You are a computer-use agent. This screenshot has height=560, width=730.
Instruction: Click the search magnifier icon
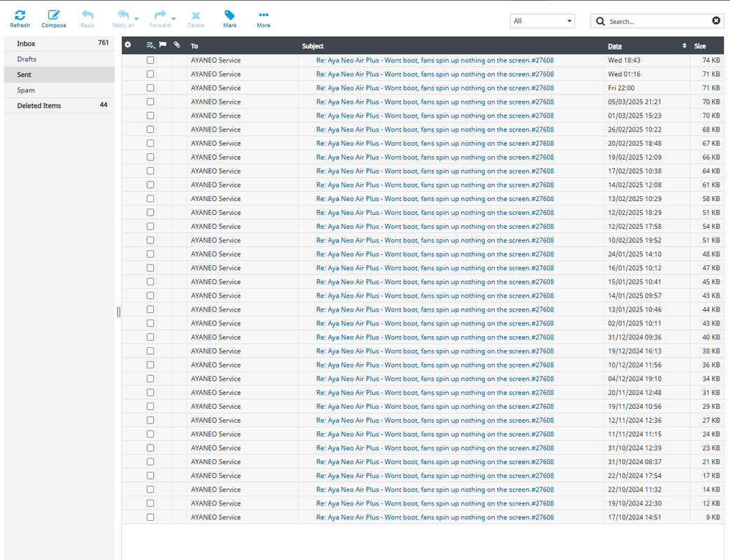point(601,22)
